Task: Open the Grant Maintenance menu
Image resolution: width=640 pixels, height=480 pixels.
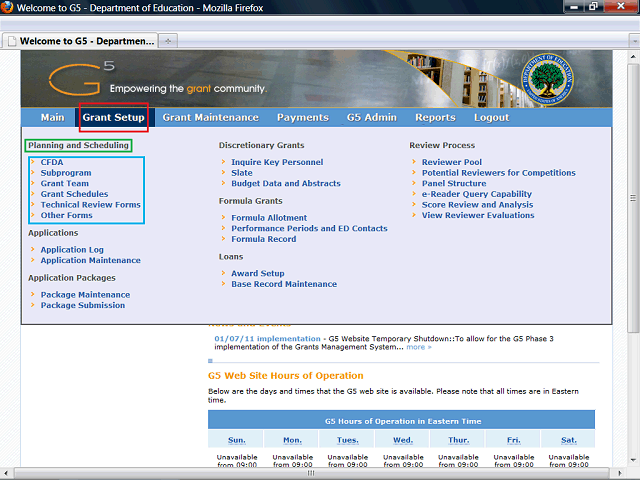Action: pos(211,118)
